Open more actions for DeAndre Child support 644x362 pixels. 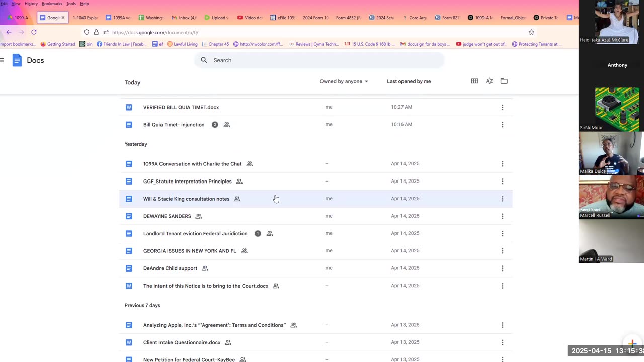[x=502, y=268]
